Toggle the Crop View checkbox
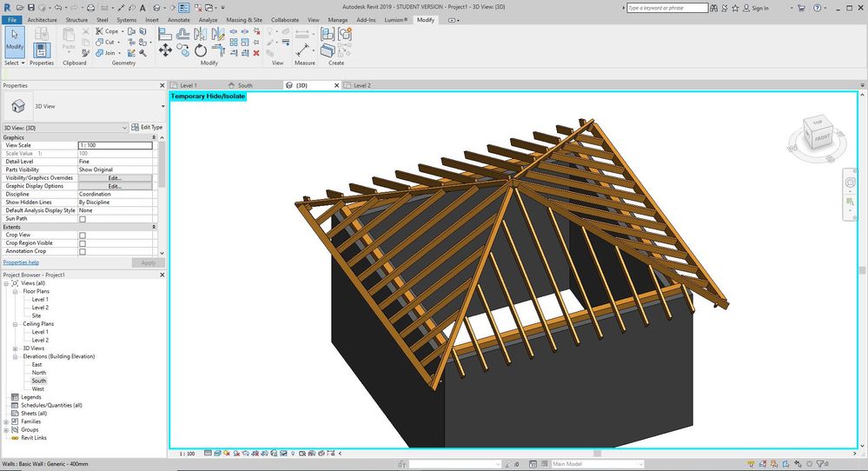868x471 pixels. 83,235
